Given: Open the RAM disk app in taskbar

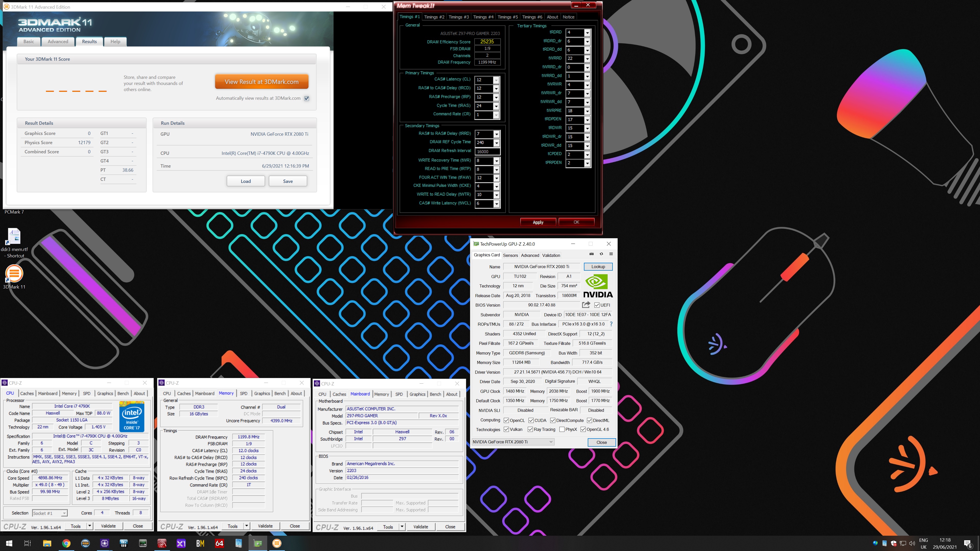Looking at the screenshot, I should click(x=85, y=543).
